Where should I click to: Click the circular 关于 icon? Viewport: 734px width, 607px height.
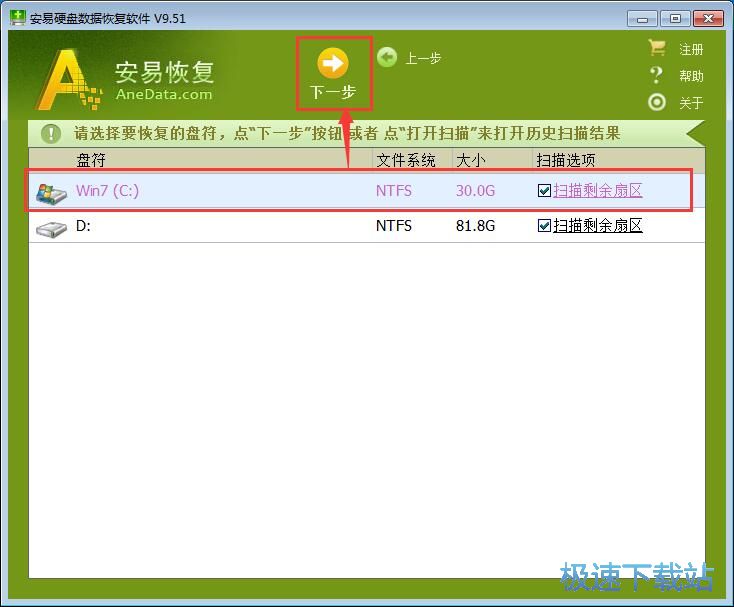coord(657,102)
